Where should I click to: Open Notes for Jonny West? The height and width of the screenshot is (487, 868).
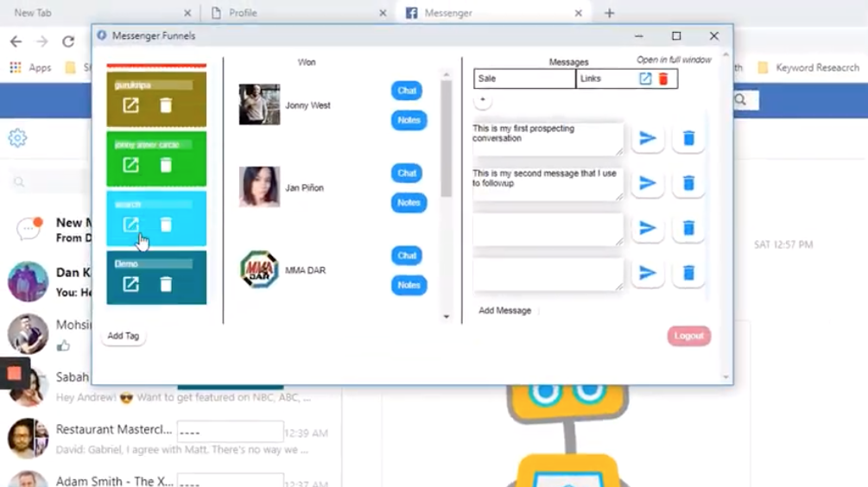coord(409,120)
